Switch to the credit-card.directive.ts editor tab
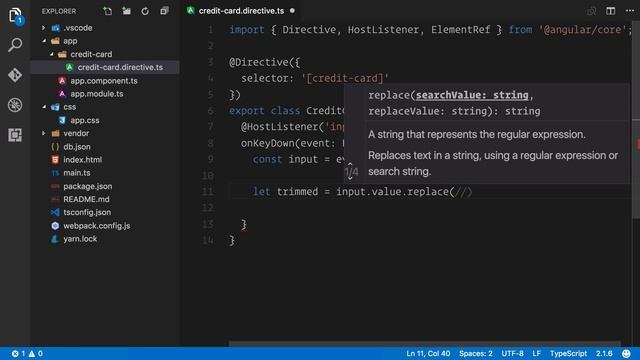Image resolution: width=640 pixels, height=360 pixels. (241, 11)
